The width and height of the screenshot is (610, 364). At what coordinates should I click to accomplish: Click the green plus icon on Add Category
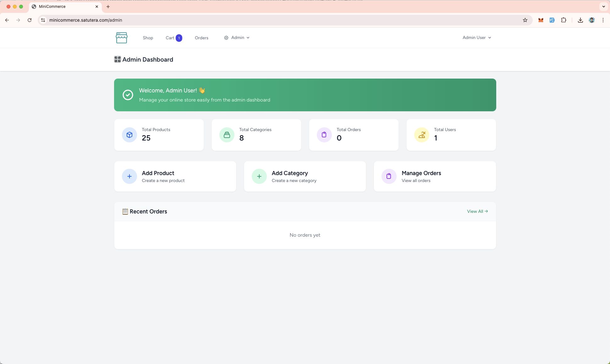(259, 176)
